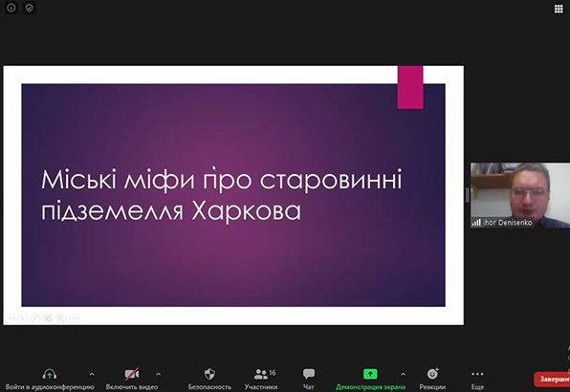Open the Безопасность security shield
This screenshot has height=392, width=570.
tap(209, 380)
